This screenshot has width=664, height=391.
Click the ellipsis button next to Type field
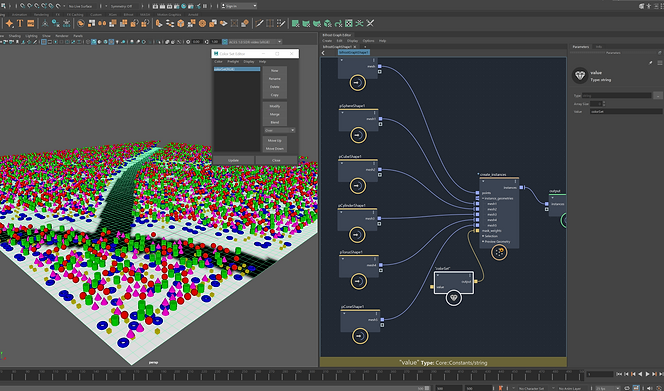658,96
